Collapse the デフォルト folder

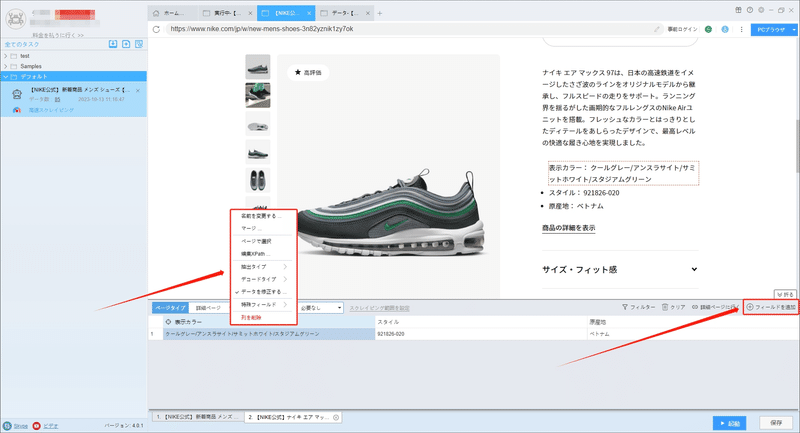coord(6,77)
